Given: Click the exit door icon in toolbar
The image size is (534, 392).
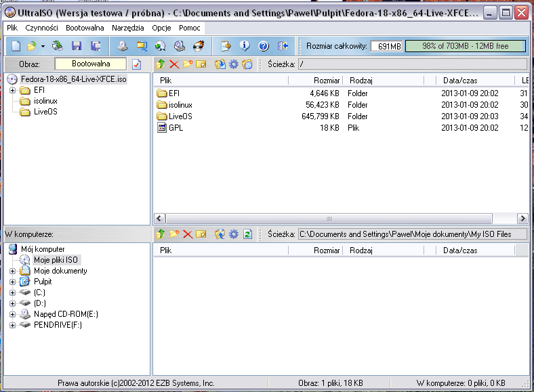Looking at the screenshot, I should (283, 46).
